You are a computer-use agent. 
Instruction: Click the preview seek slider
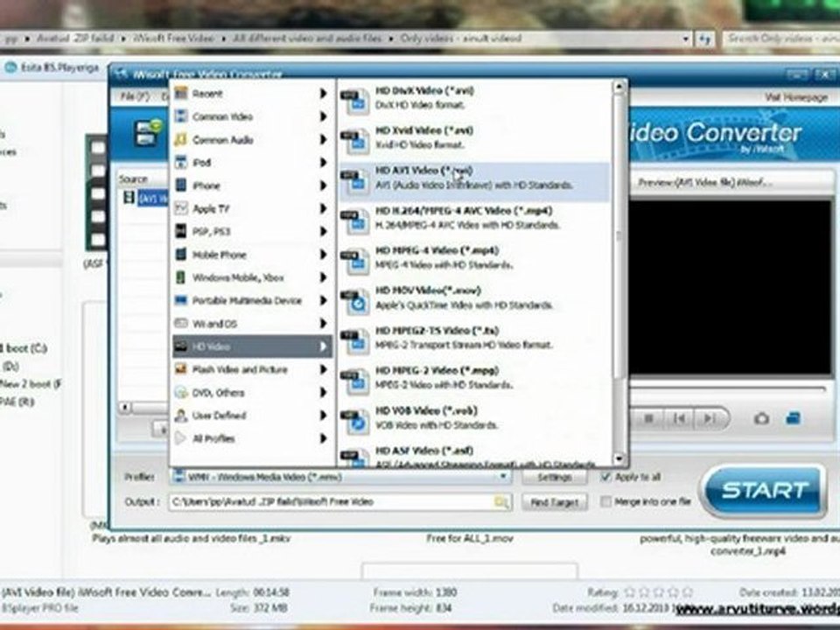pos(727,388)
